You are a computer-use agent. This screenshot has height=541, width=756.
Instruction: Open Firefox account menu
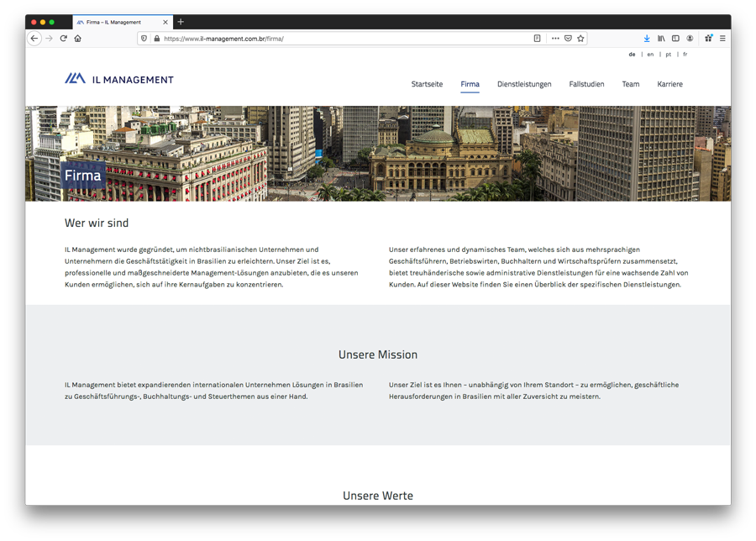click(690, 39)
